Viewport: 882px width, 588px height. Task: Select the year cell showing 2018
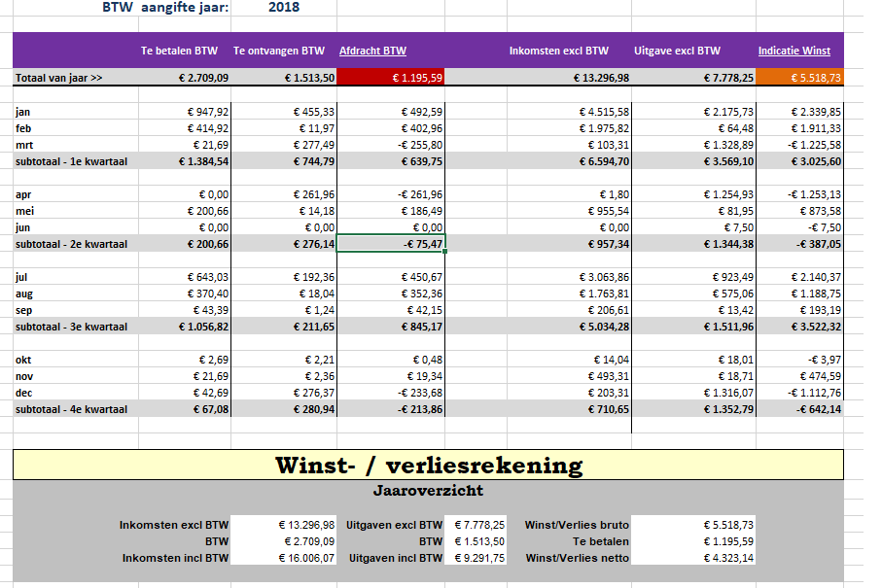point(284,8)
